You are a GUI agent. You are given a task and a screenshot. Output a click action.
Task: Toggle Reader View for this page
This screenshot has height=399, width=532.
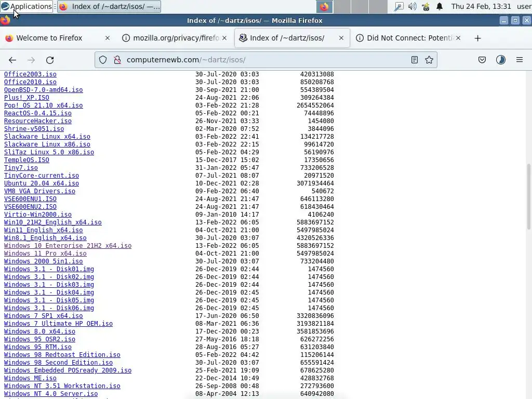coord(414,60)
